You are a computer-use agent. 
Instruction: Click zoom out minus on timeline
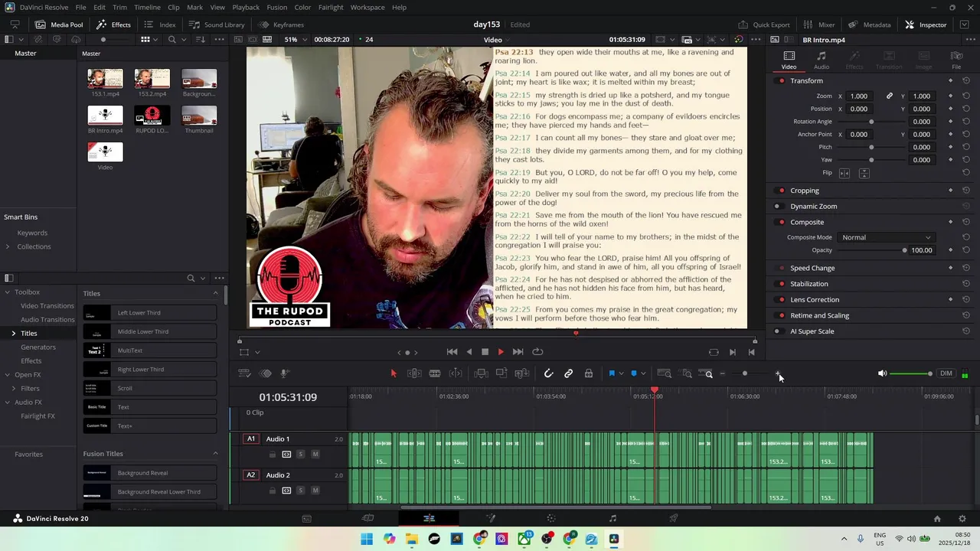pos(722,373)
